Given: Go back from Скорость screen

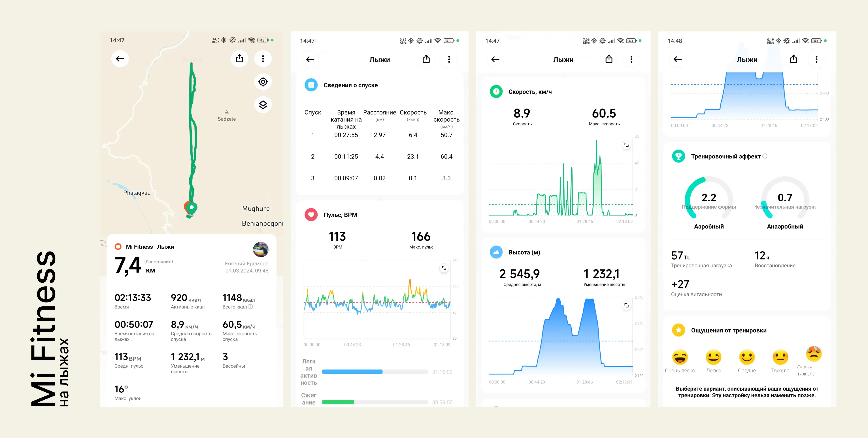Looking at the screenshot, I should tap(495, 59).
